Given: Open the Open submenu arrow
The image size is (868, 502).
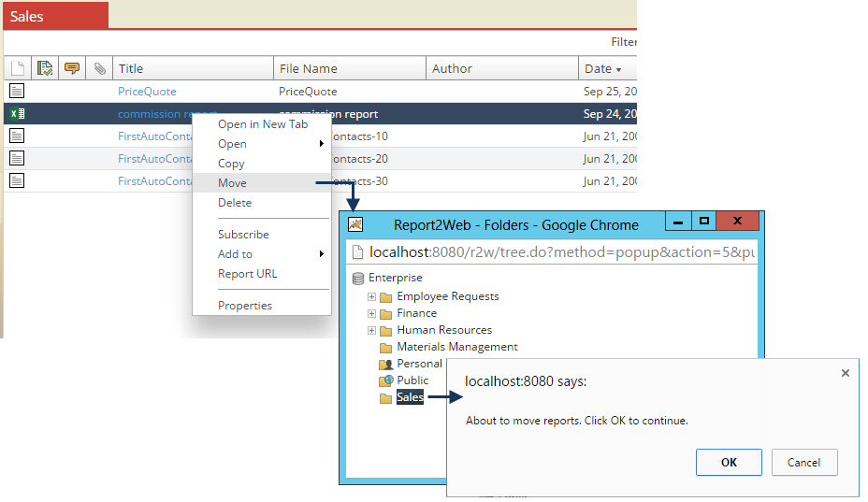Looking at the screenshot, I should (321, 144).
